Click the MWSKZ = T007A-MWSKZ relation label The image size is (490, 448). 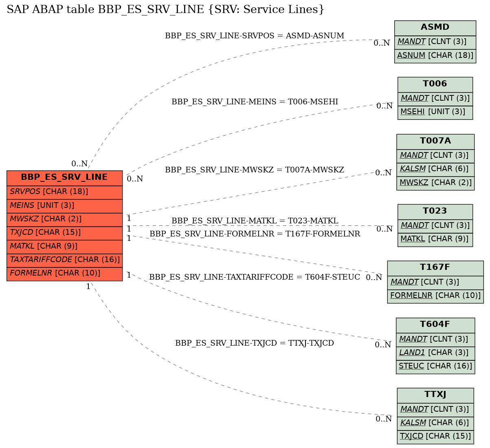click(x=255, y=170)
